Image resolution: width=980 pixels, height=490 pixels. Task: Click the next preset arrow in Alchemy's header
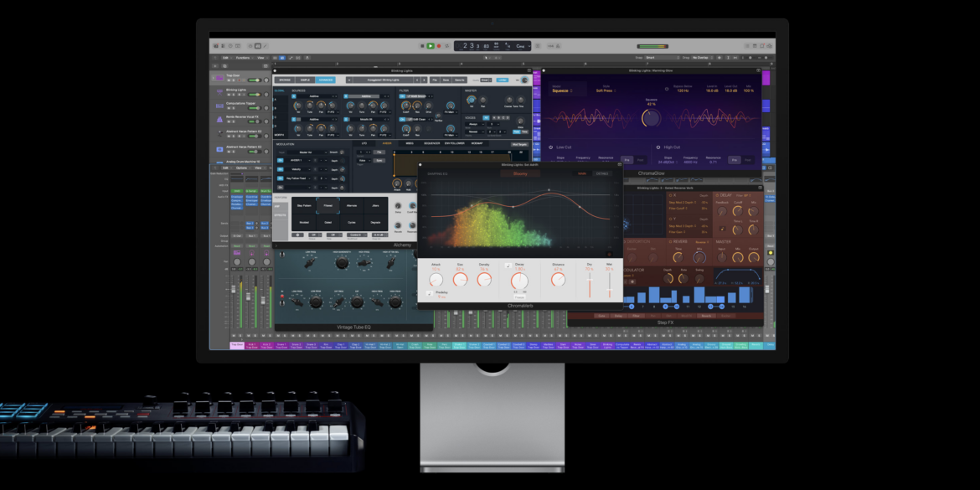425,80
